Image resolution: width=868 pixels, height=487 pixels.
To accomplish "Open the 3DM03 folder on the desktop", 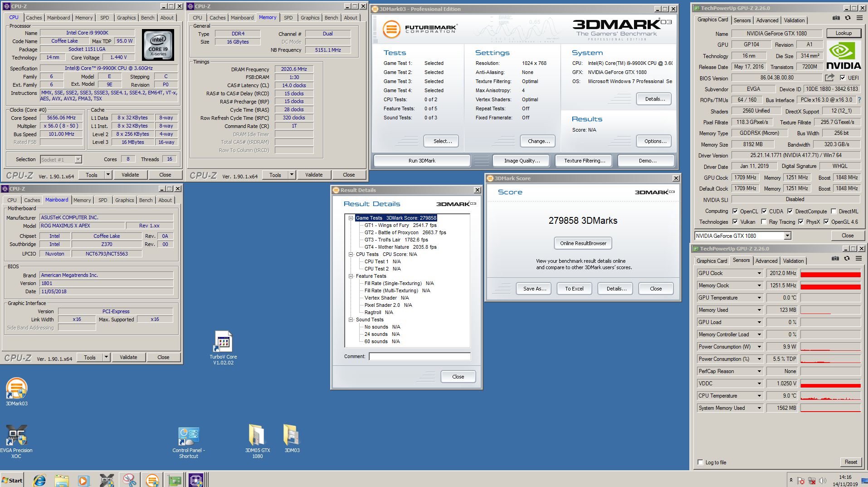I will pos(292,438).
